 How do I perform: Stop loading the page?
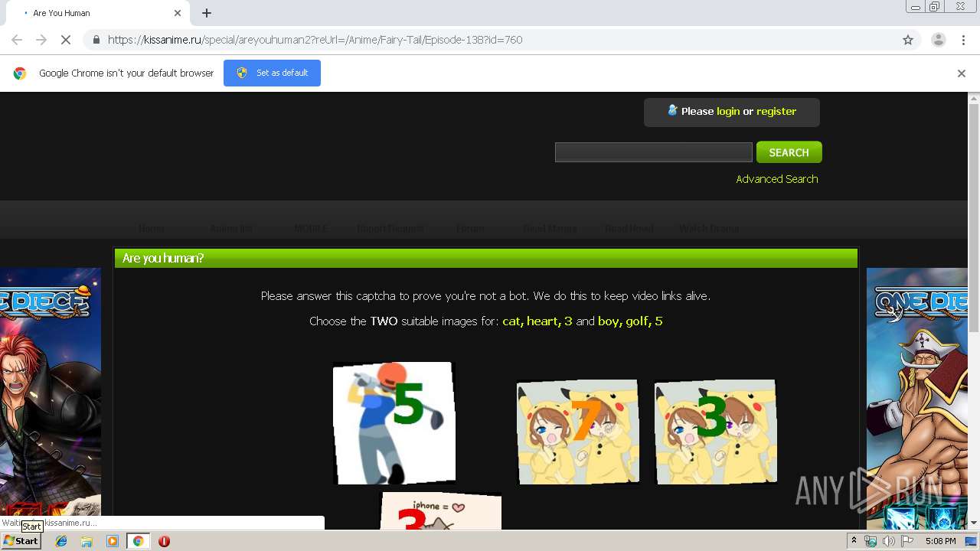point(66,40)
